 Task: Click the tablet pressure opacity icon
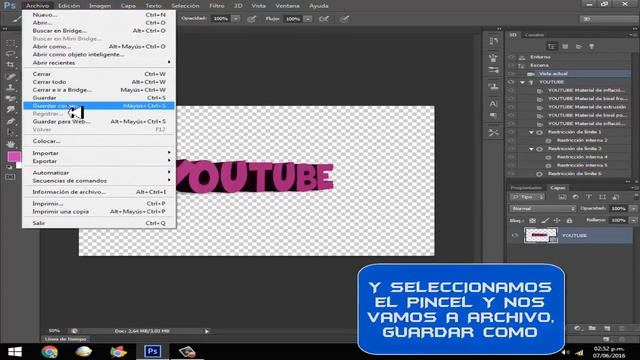pos(251,19)
